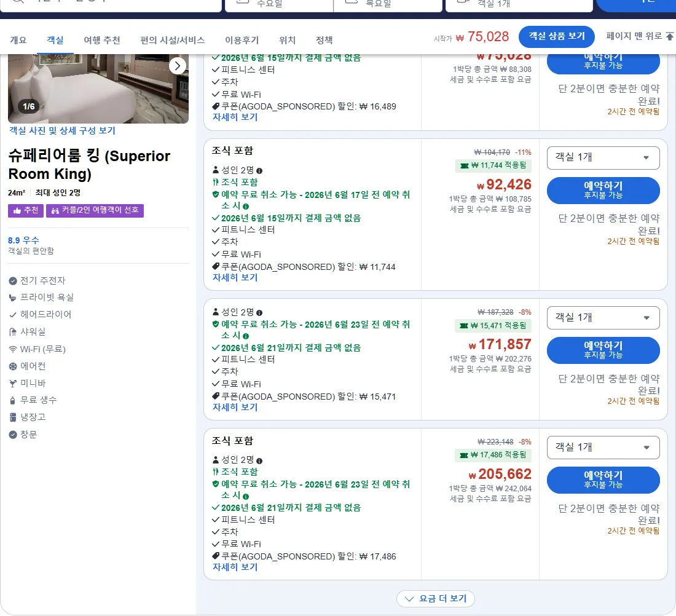Open room count dropdown for ₩92,426 offer

603,158
